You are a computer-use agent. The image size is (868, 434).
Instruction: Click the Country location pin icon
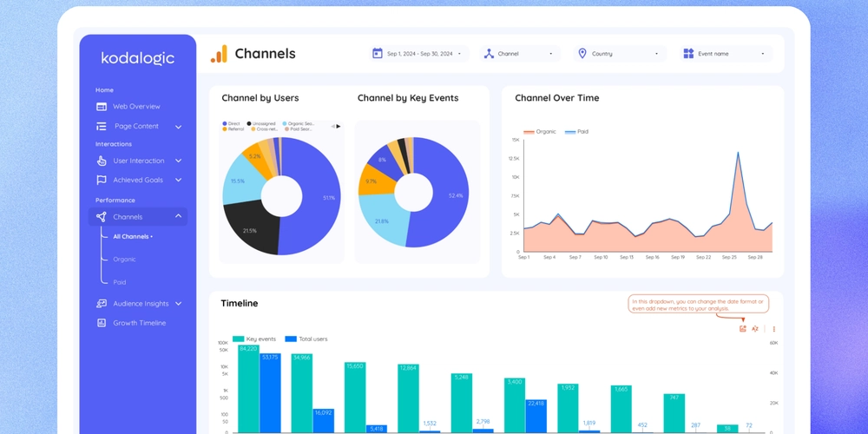582,53
